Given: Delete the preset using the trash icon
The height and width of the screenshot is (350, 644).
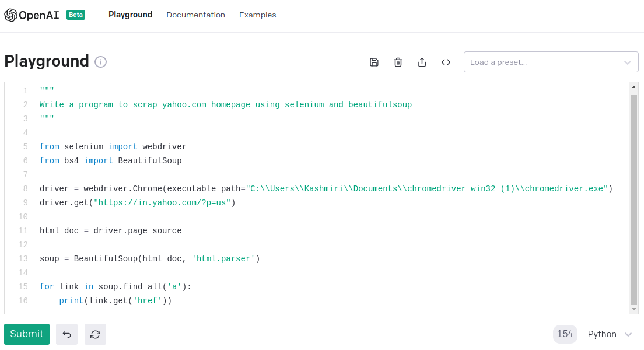Looking at the screenshot, I should pos(398,62).
